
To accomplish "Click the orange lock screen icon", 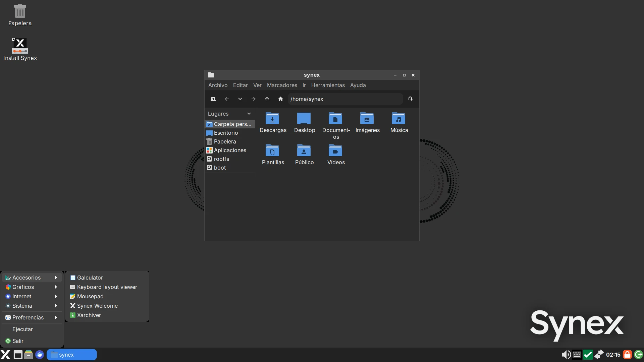I will [627, 355].
